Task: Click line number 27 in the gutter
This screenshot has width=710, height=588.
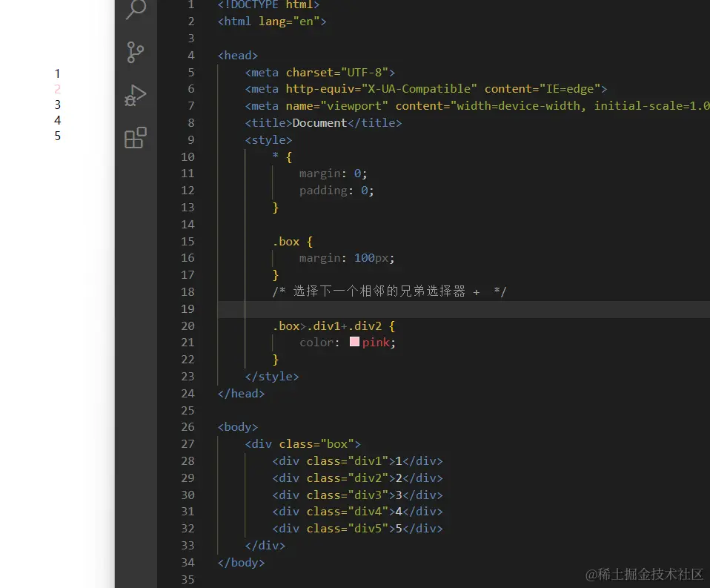Action: coord(188,444)
